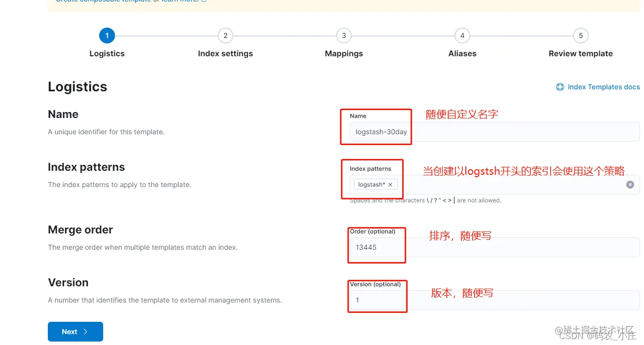The height and width of the screenshot is (345, 644).
Task: Open the Mappings step label
Action: pos(344,53)
